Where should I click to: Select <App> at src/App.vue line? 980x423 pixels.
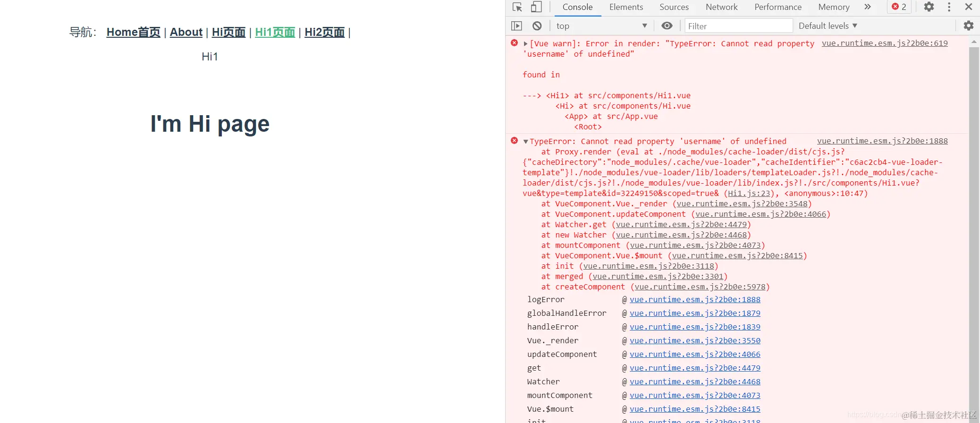click(x=611, y=116)
